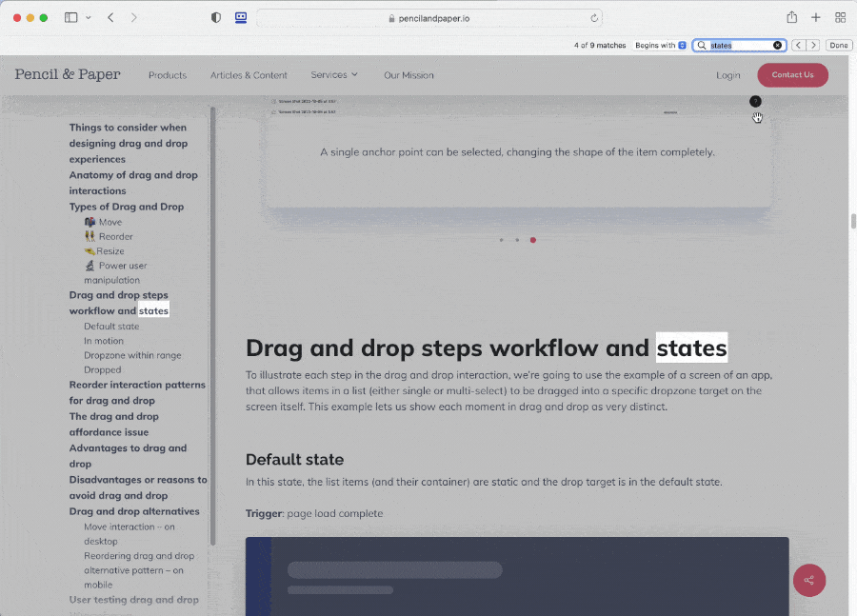Click Safari's privacy shield icon
The width and height of the screenshot is (857, 616).
pyautogui.click(x=215, y=17)
